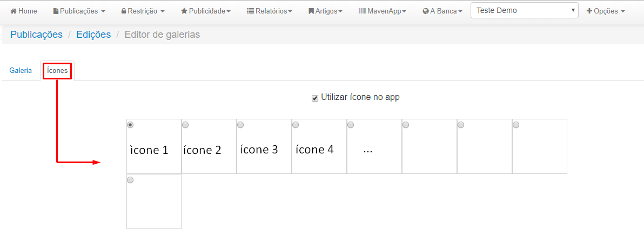Screen dimensions: 644x242
Task: Go to Publicações breadcrumb link
Action: tap(37, 35)
